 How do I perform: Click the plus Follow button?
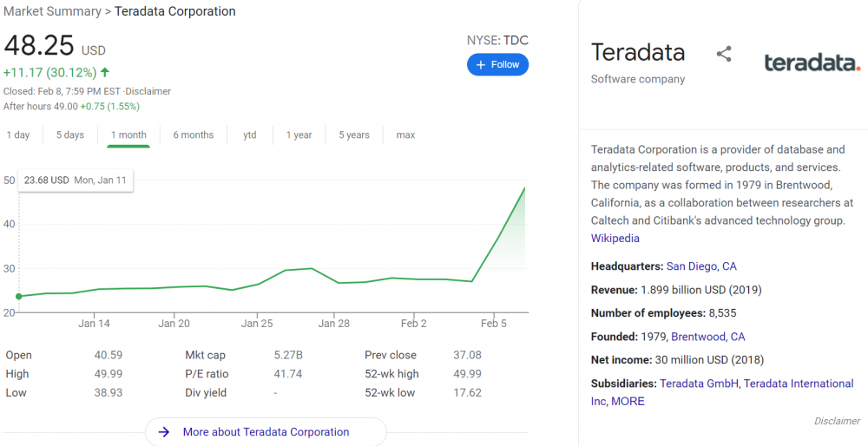point(497,64)
